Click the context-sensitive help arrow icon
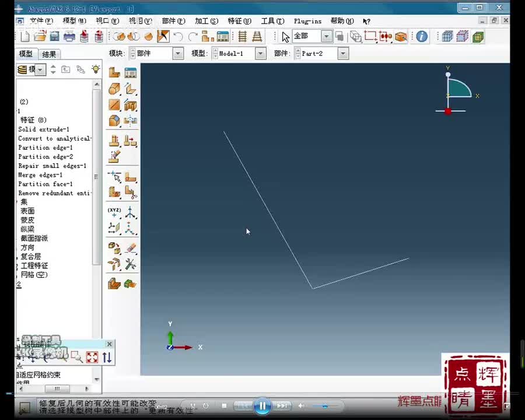The width and height of the screenshot is (525, 420). (367, 22)
